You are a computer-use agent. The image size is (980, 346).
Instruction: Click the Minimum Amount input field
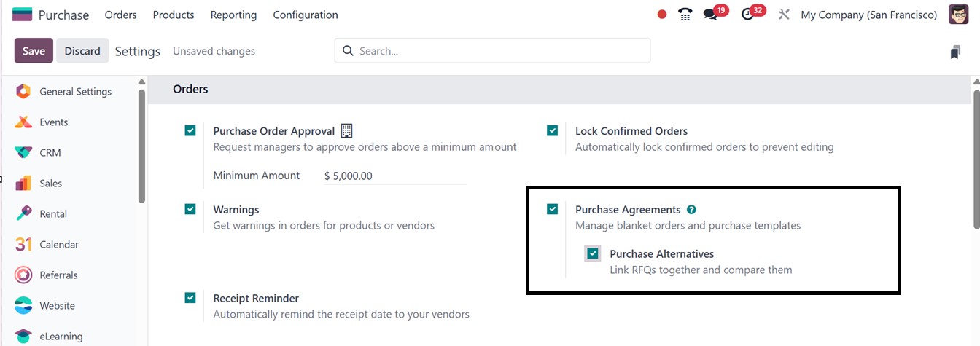[x=394, y=176]
